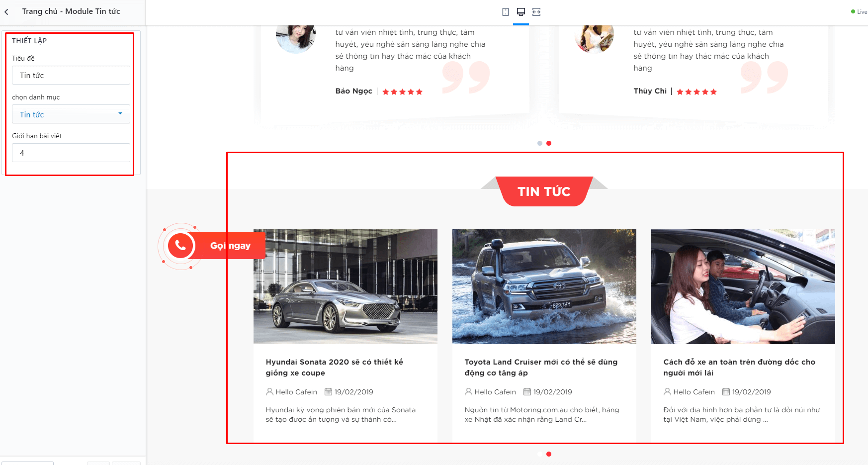Click excerpt 'Hyundai kỳ vọng phiên bản mới'
This screenshot has width=868, height=465.
341,415
